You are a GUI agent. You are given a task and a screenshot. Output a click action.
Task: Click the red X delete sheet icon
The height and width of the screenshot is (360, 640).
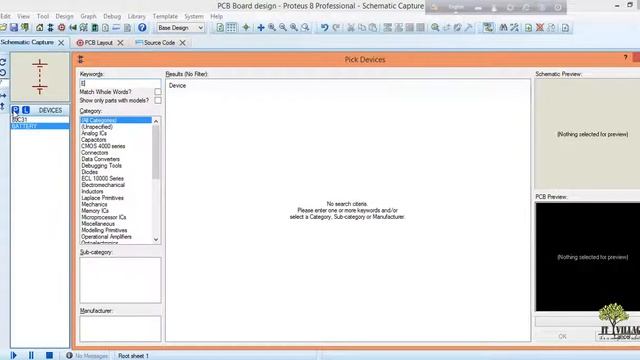[540, 27]
